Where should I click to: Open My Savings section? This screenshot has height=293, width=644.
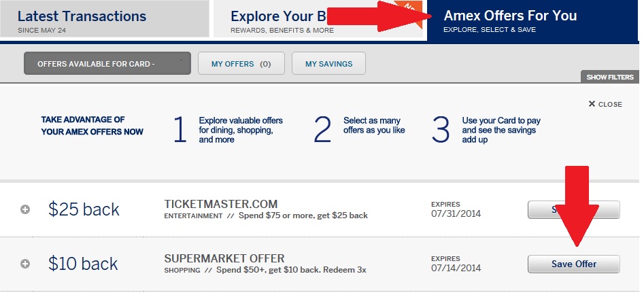pos(328,64)
